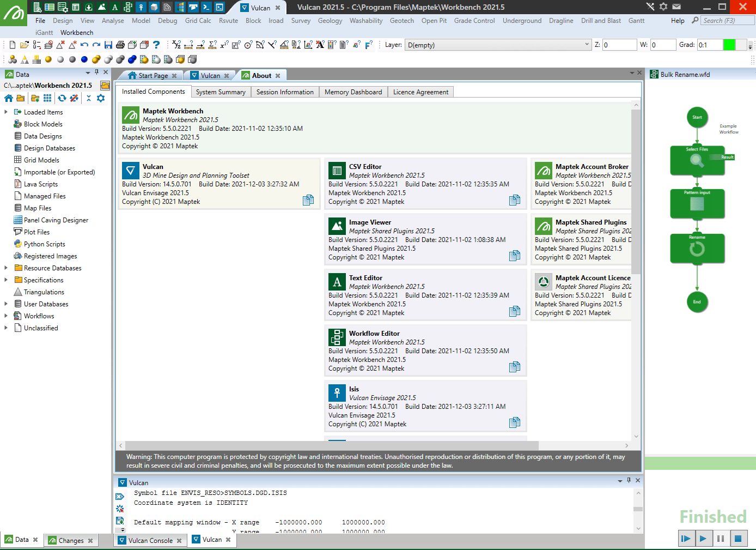Click the Grad input field
756x550 pixels.
point(710,45)
